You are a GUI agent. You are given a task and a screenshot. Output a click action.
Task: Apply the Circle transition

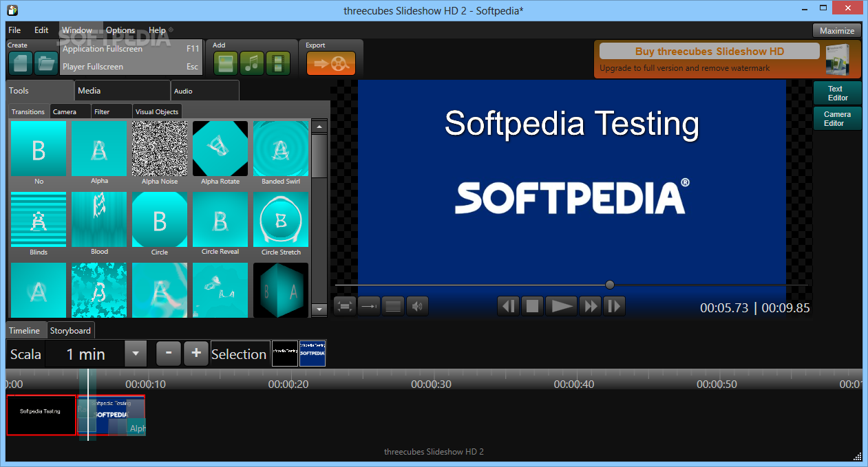coord(160,219)
